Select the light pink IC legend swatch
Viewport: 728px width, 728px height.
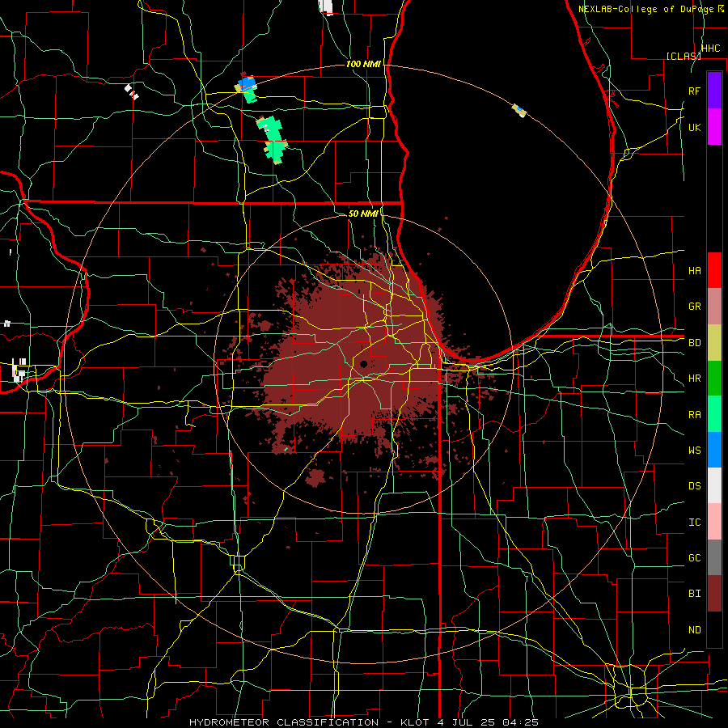(x=714, y=522)
